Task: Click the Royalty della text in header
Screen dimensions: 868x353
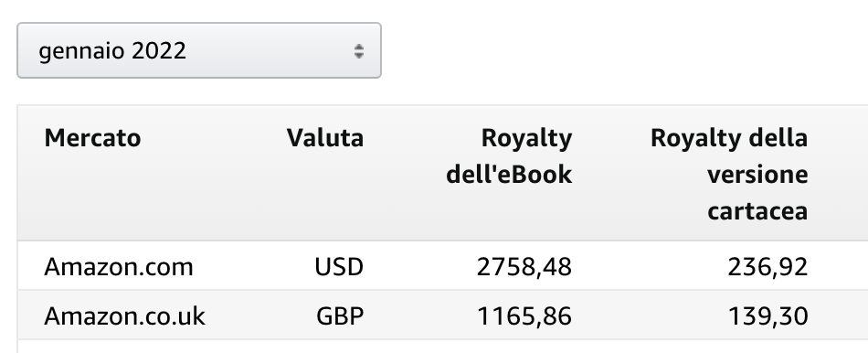Action: [x=729, y=138]
